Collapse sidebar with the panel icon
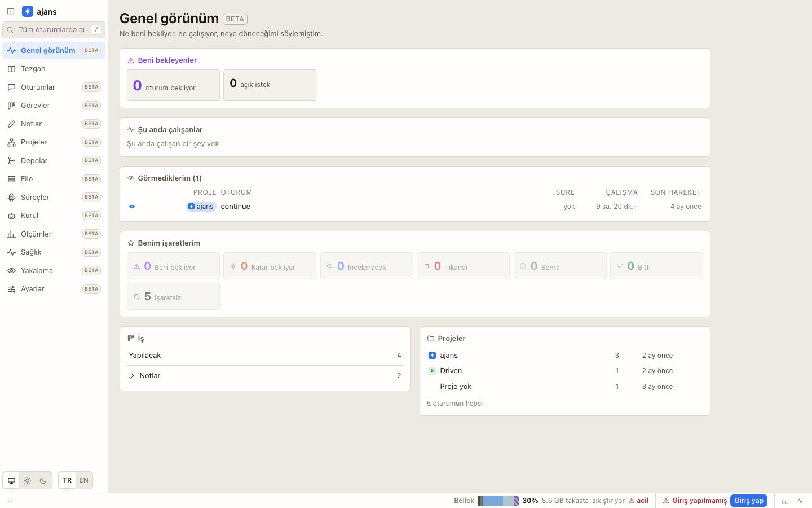 11,11
